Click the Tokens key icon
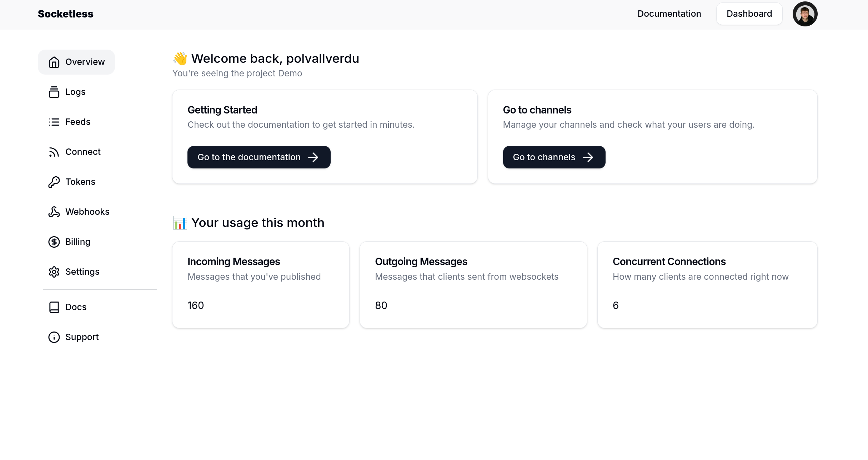This screenshot has width=868, height=460. pos(54,182)
